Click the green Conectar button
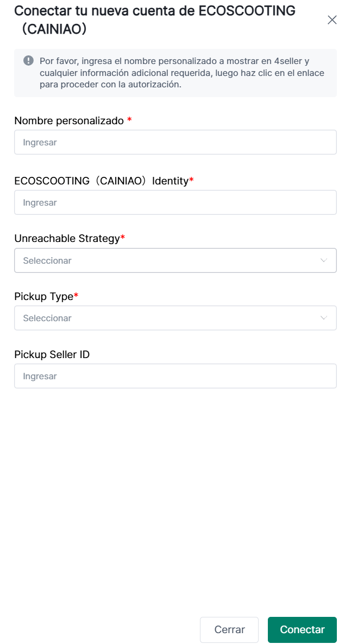The image size is (345, 644). tap(302, 630)
